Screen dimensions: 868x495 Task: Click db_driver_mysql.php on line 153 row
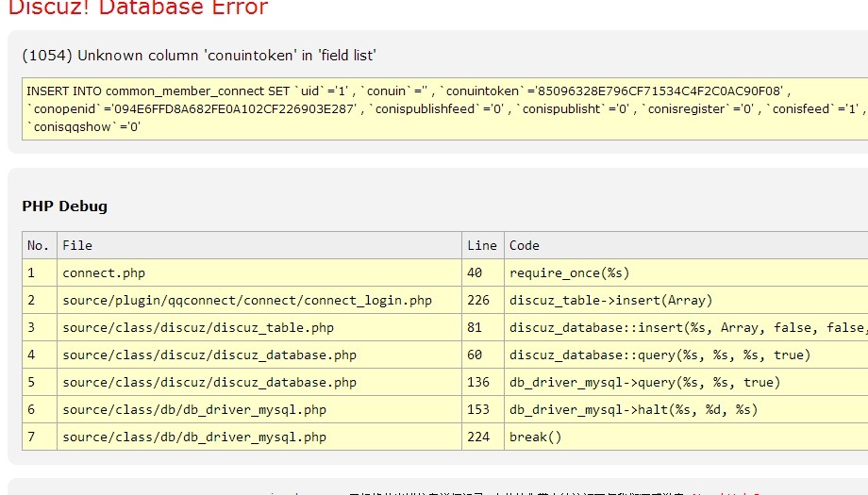tap(194, 409)
